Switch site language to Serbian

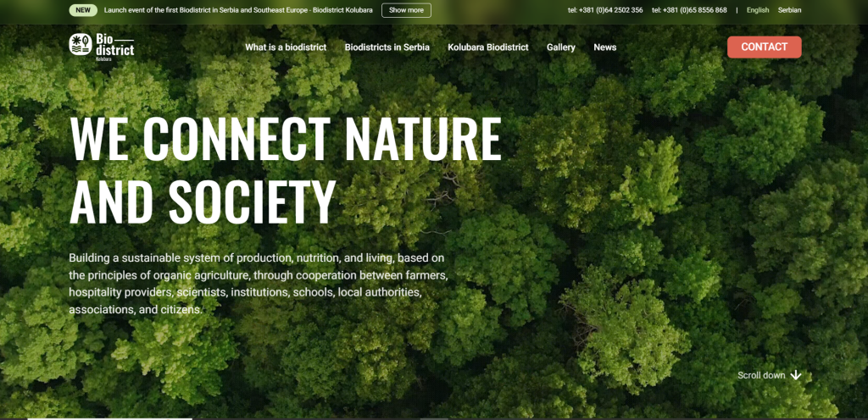[x=789, y=10]
